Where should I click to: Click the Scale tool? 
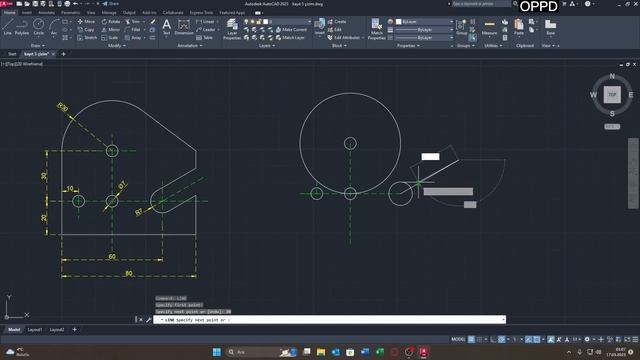pos(109,38)
